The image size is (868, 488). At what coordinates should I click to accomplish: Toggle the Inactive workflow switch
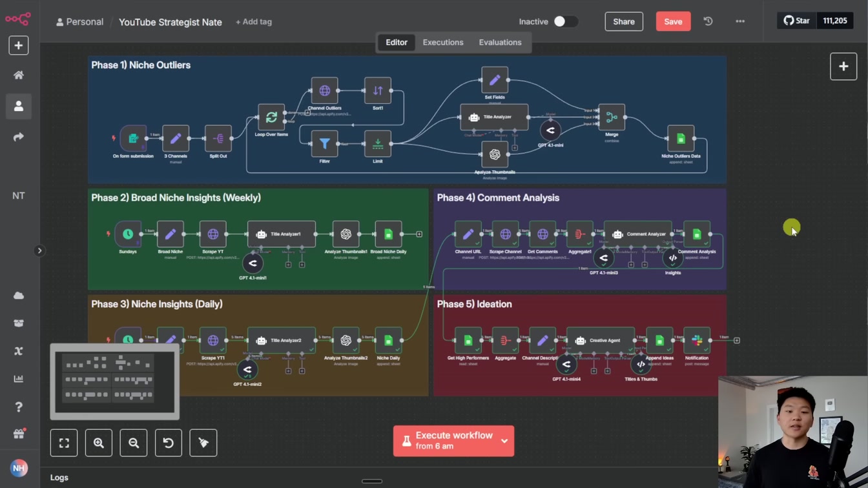point(565,21)
